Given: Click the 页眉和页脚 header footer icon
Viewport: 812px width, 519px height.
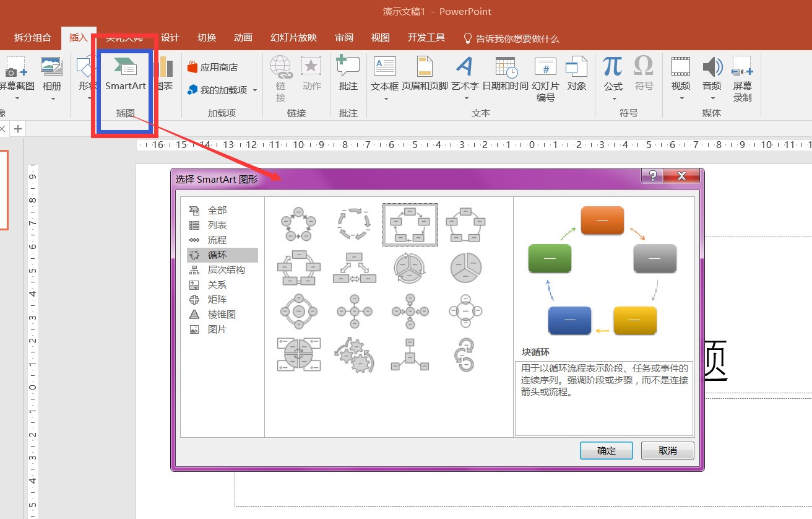Looking at the screenshot, I should [x=425, y=74].
